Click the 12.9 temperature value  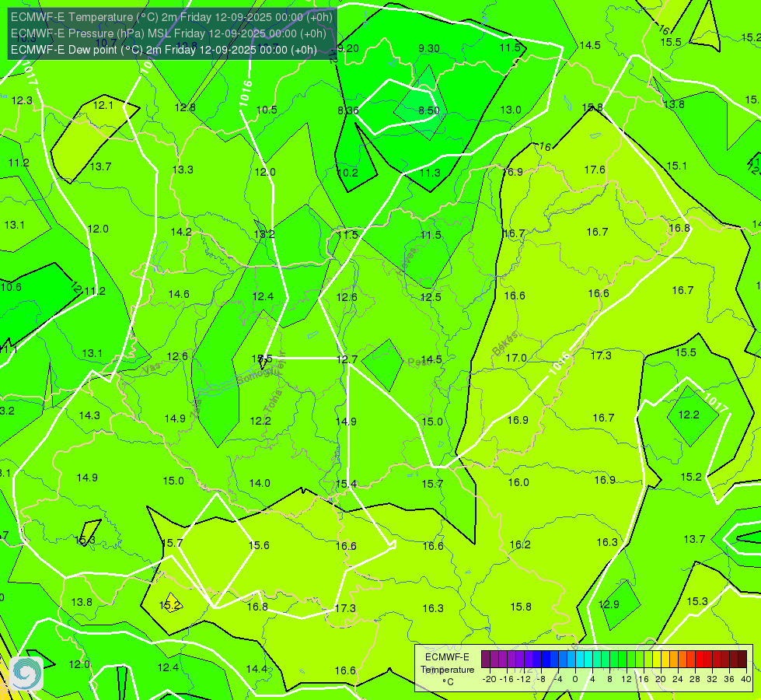(x=609, y=604)
